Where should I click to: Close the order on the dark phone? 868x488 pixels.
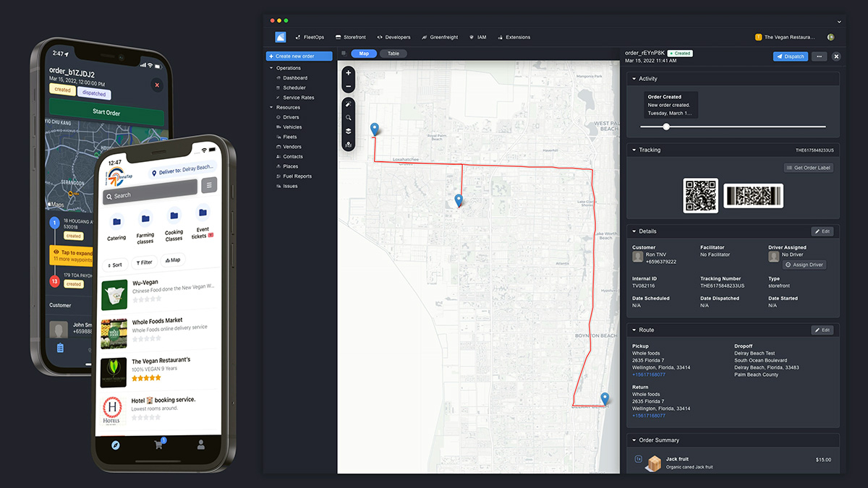click(x=157, y=85)
